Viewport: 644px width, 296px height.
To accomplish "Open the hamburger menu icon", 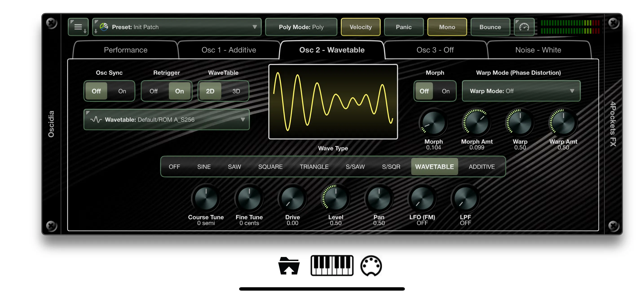I will (x=78, y=27).
